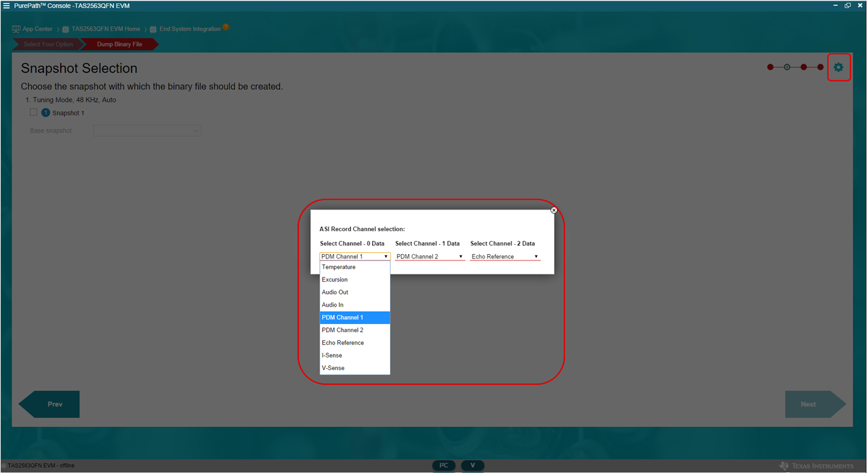Go back with the Prev button
This screenshot has height=474, width=868.
click(49, 404)
